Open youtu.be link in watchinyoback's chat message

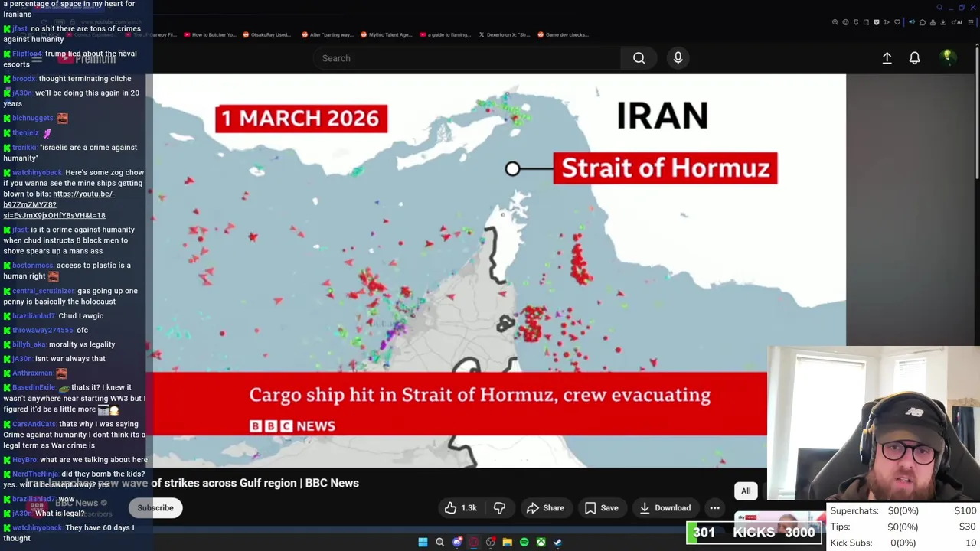(59, 204)
